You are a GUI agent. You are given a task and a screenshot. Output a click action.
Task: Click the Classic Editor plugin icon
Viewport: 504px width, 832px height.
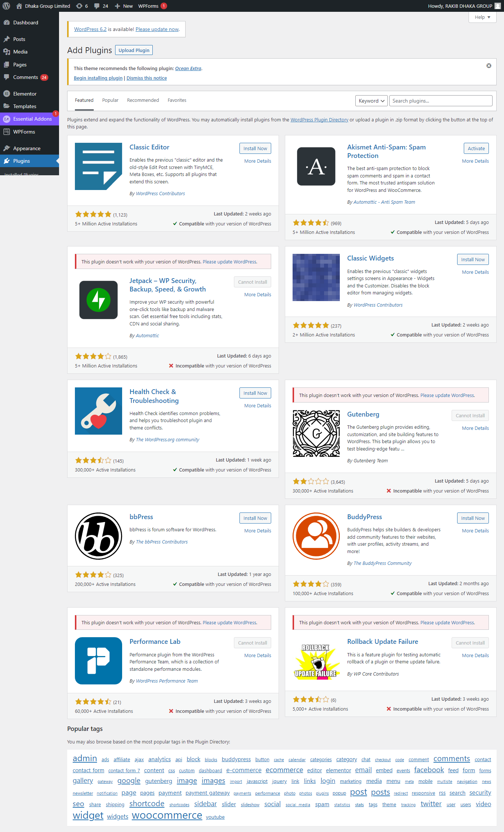[99, 166]
